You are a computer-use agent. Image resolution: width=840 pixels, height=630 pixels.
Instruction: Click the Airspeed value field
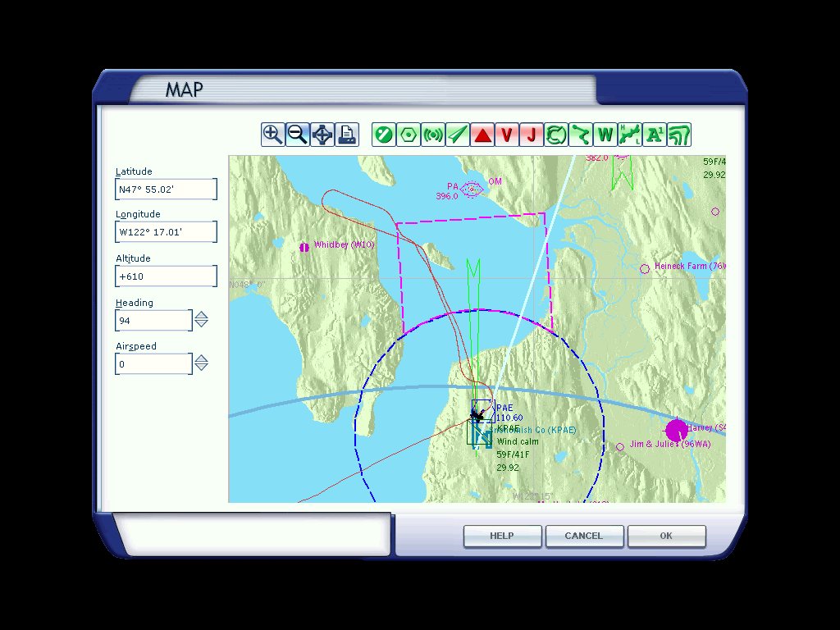pyautogui.click(x=153, y=363)
